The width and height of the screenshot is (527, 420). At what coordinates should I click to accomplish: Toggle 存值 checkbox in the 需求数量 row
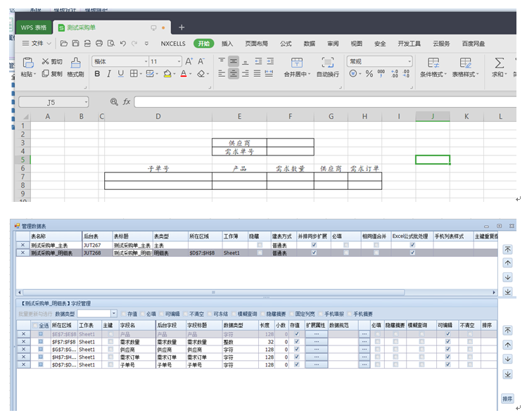coord(296,341)
